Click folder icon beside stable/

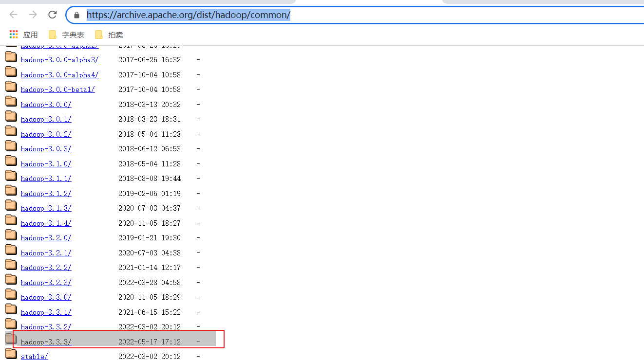coord(11,354)
